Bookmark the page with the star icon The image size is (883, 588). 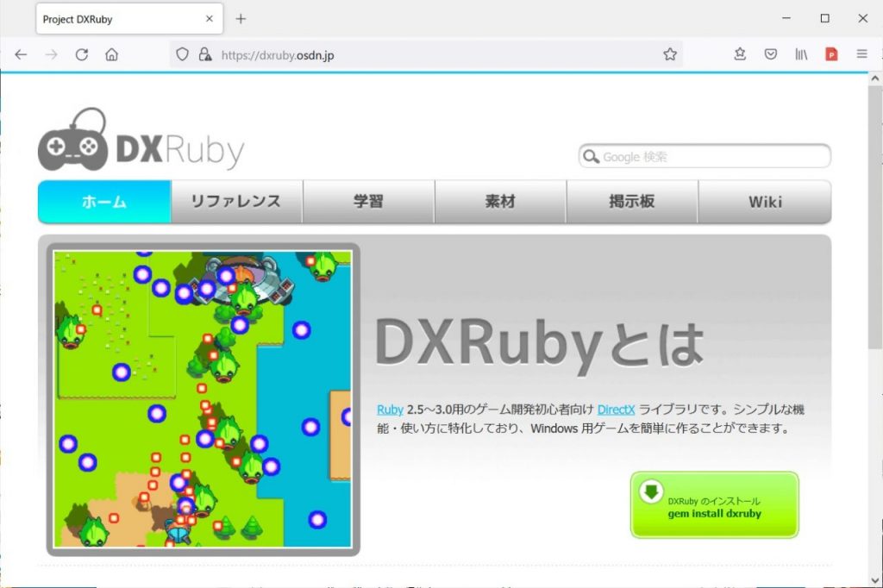click(x=670, y=53)
